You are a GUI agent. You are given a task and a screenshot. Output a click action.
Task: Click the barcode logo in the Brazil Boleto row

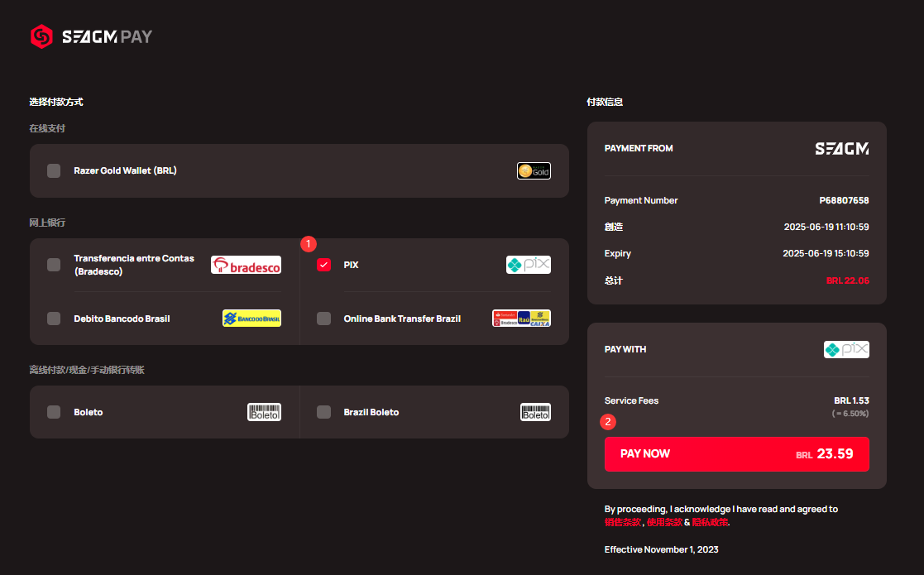[536, 412]
